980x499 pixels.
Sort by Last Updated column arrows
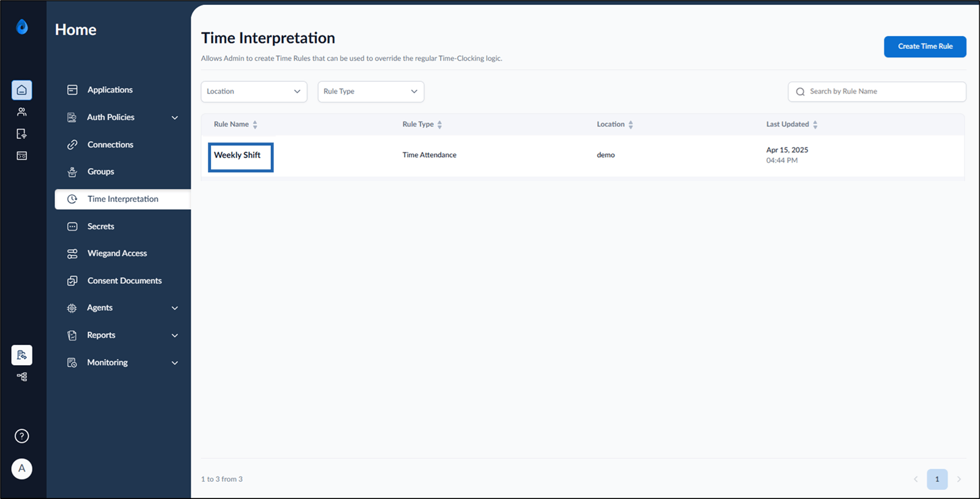[815, 125]
